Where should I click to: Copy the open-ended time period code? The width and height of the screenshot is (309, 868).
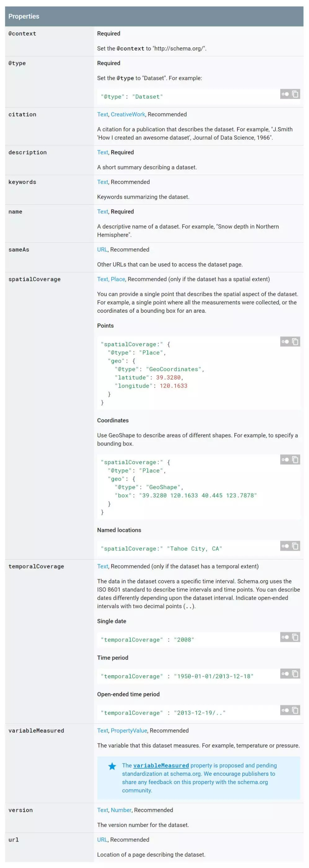tap(295, 710)
